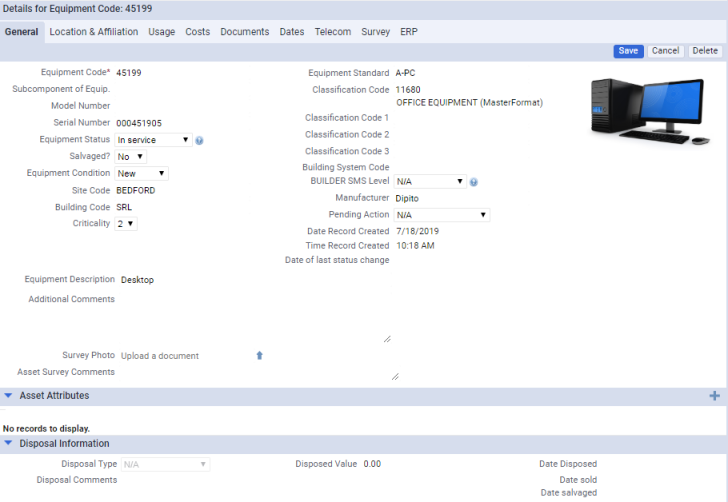The width and height of the screenshot is (728, 502).
Task: Open the Criticality dropdown
Action: click(125, 224)
